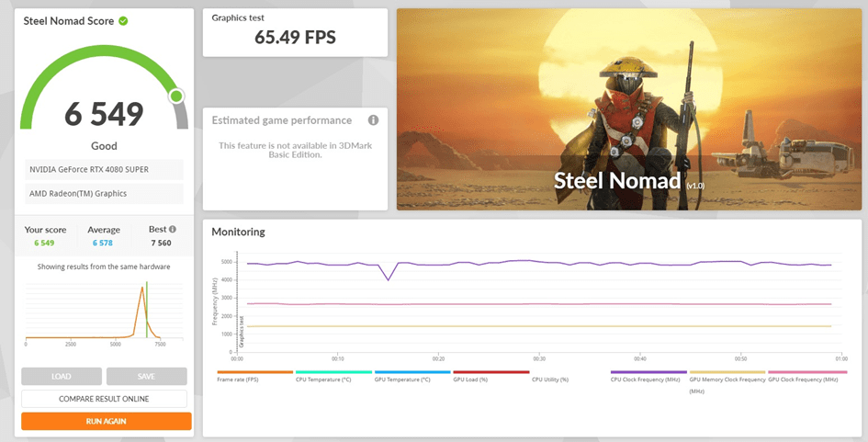The image size is (868, 442).
Task: Toggle the CPU Utility (%) legend entry
Action: click(x=550, y=380)
